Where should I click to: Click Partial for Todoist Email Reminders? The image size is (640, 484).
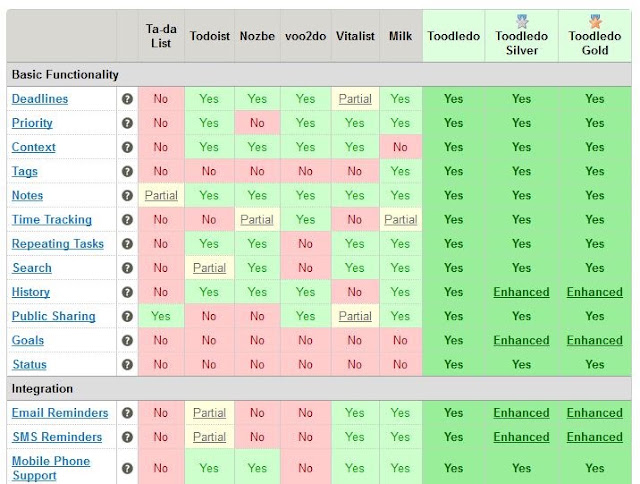[x=209, y=413]
